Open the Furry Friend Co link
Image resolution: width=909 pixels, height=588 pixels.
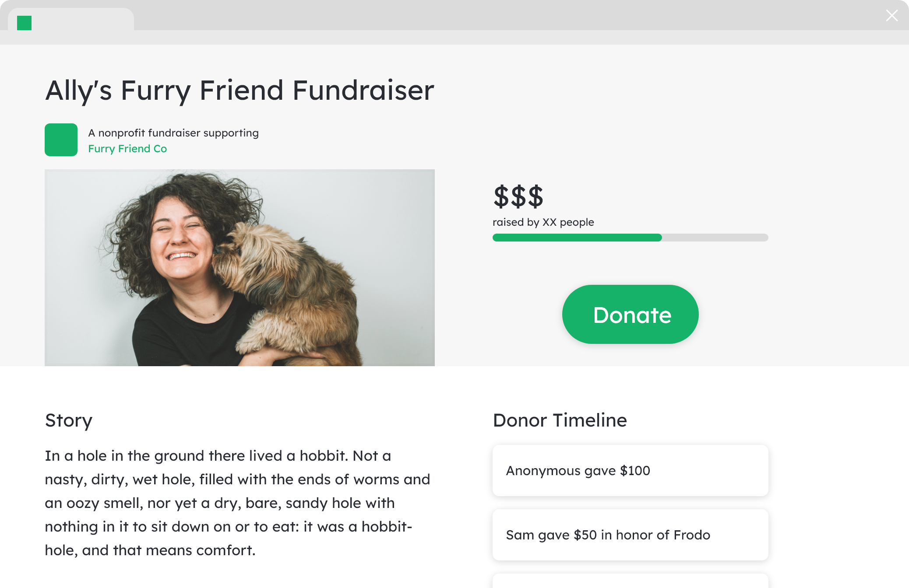(x=127, y=149)
